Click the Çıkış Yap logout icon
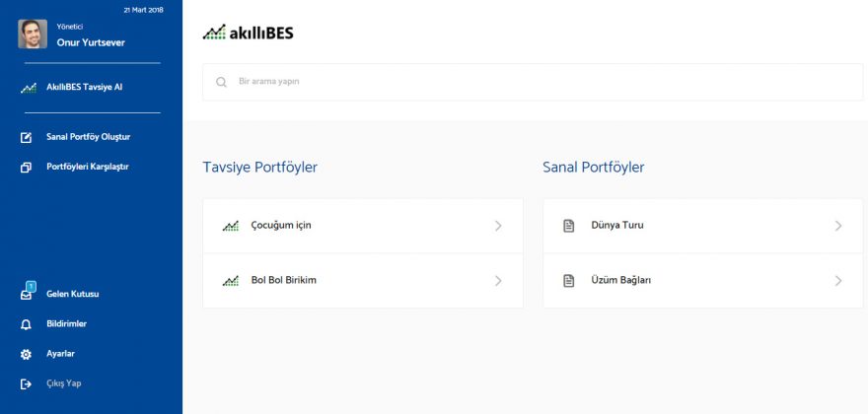The height and width of the screenshot is (414, 868). tap(26, 384)
